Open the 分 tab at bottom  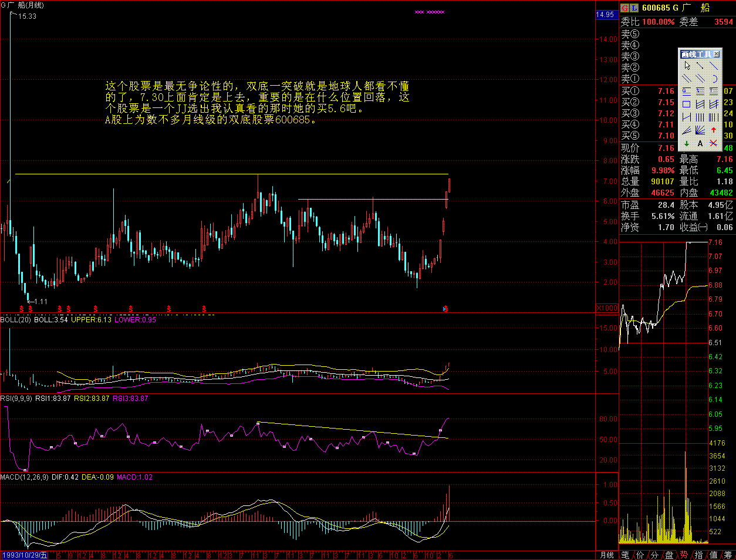click(655, 555)
